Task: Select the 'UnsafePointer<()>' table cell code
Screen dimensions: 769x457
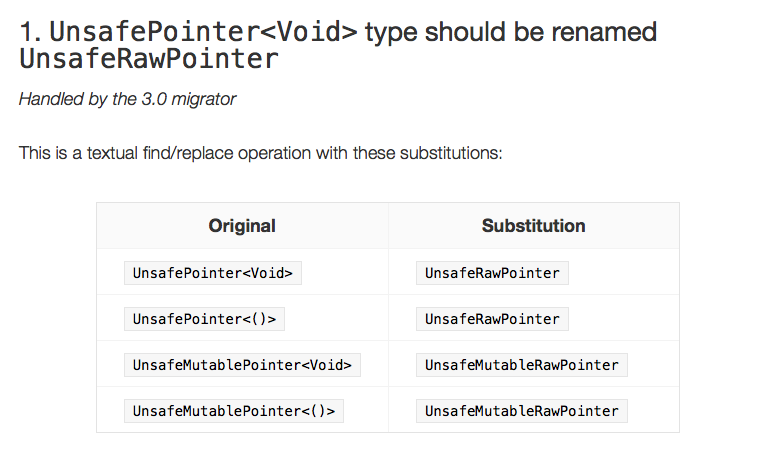Action: point(205,319)
